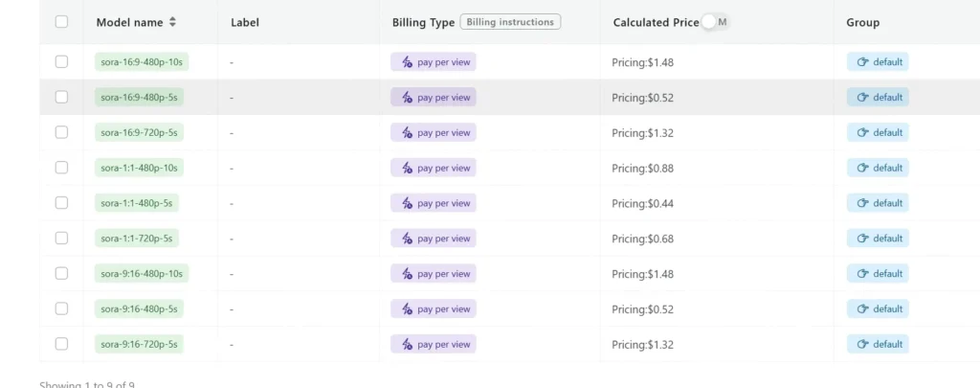Viewport: 980px width, 388px height.
Task: Click the sora-16:9-720p-5s model name tag
Action: [x=139, y=132]
